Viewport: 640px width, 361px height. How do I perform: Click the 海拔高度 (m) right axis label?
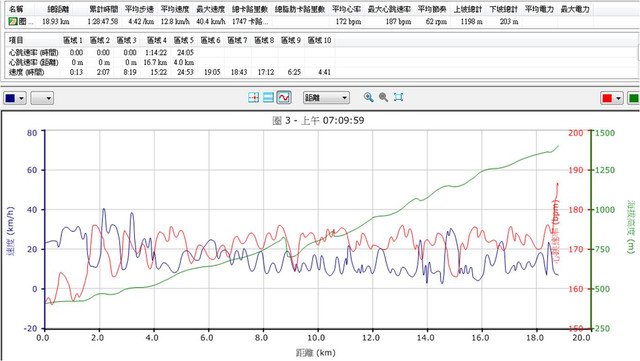[x=631, y=227]
